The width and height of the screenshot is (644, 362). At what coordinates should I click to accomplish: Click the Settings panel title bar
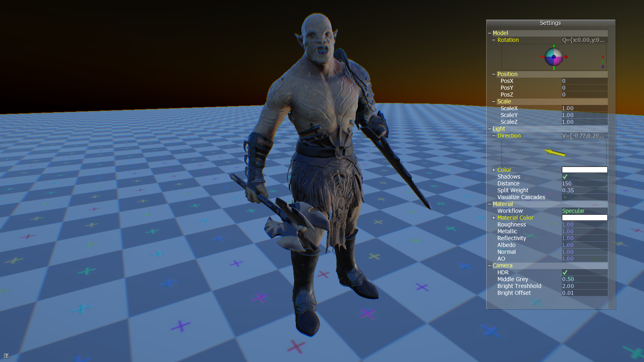point(551,23)
